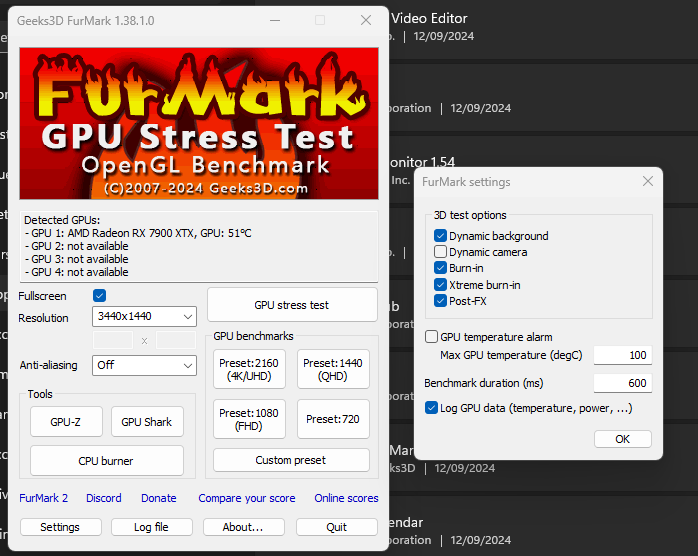Edit Benchmark duration (ms) field
This screenshot has height=556, width=698.
click(x=623, y=383)
